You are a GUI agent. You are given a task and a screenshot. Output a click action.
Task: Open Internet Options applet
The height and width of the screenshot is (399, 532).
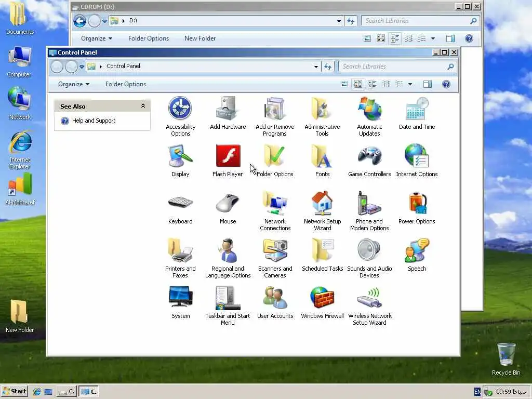[417, 161]
